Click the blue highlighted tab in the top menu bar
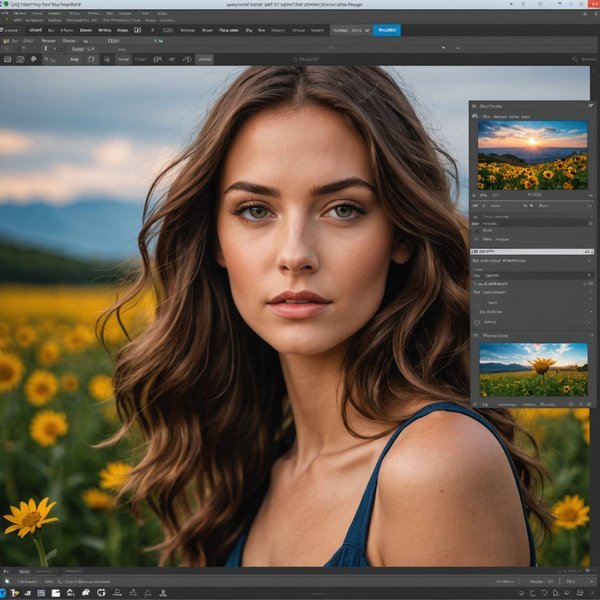The height and width of the screenshot is (600, 600). click(x=386, y=30)
